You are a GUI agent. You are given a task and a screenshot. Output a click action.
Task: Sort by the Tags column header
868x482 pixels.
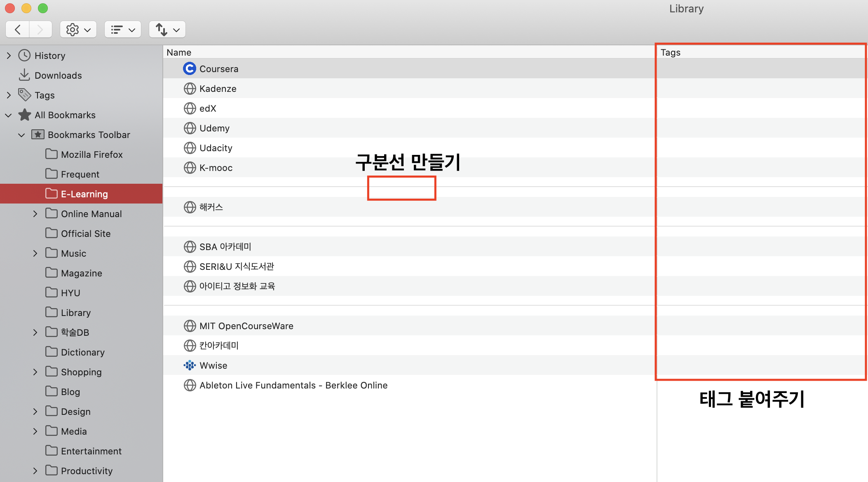[671, 52]
